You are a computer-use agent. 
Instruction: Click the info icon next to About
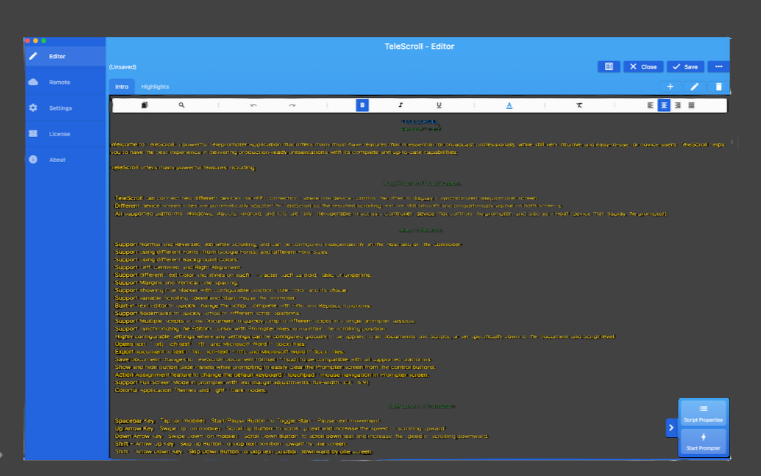(x=33, y=160)
